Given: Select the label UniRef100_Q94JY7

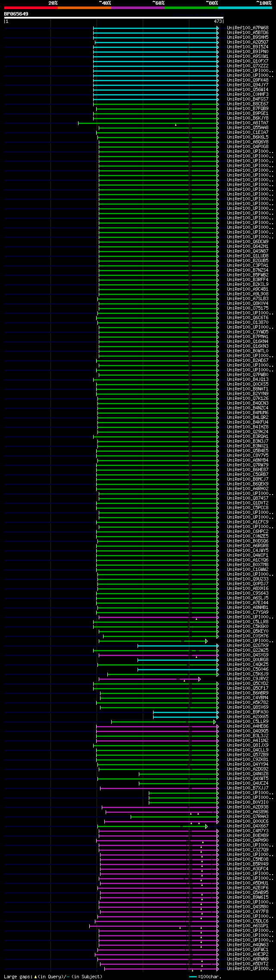Looking at the screenshot, I should tap(248, 85).
